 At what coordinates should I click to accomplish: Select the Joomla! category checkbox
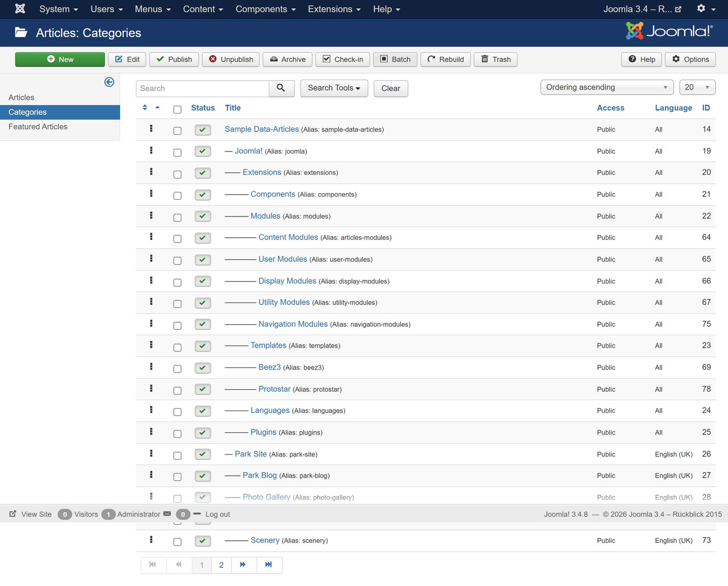tap(177, 152)
